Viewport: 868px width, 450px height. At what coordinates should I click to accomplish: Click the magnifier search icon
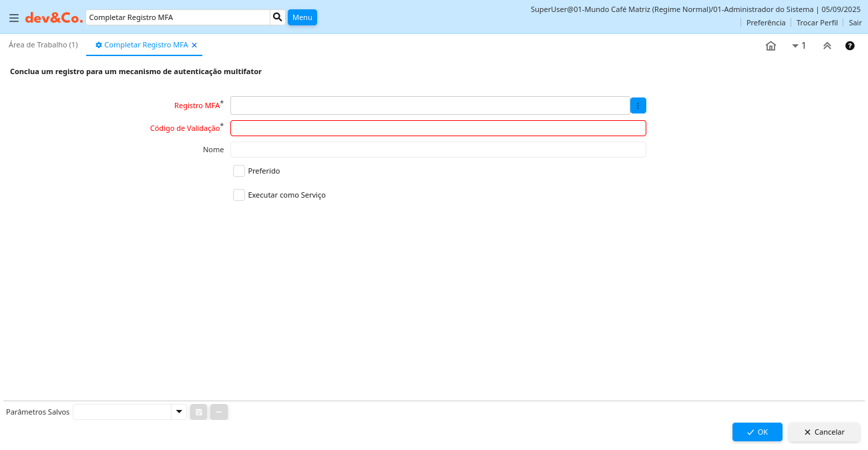[278, 17]
